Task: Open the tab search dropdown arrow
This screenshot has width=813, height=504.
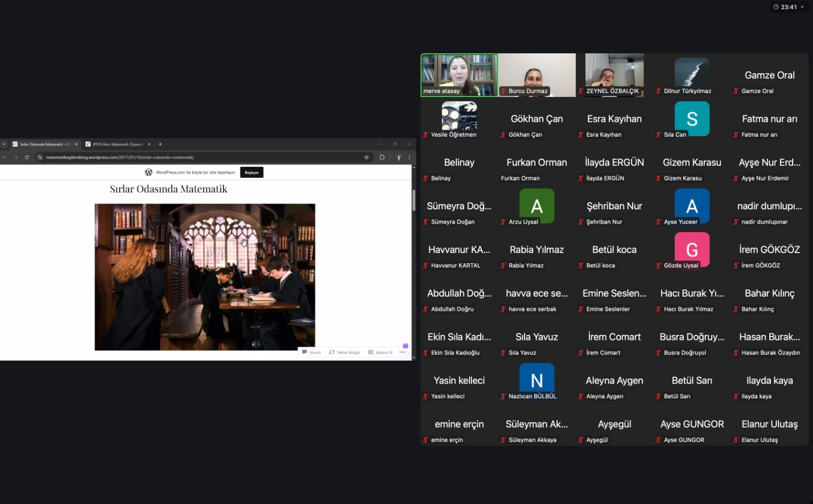Action: (x=4, y=144)
